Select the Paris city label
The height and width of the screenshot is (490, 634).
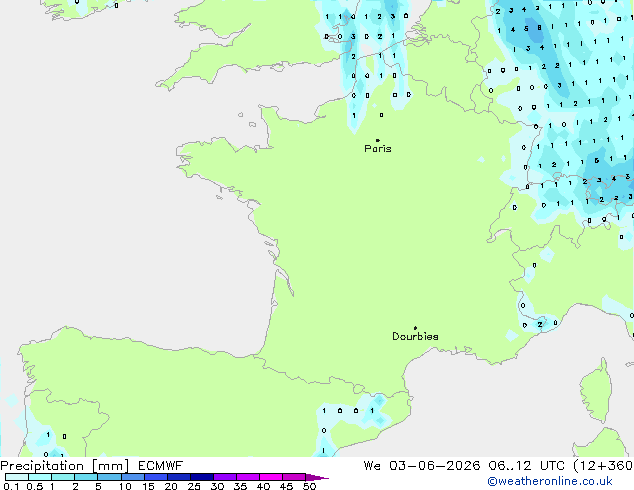378,149
